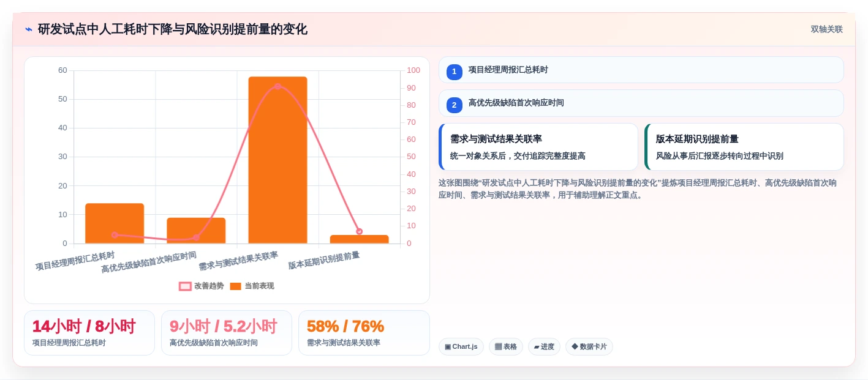Click the 双轴关联 label in header
The image size is (868, 380).
tap(826, 29)
